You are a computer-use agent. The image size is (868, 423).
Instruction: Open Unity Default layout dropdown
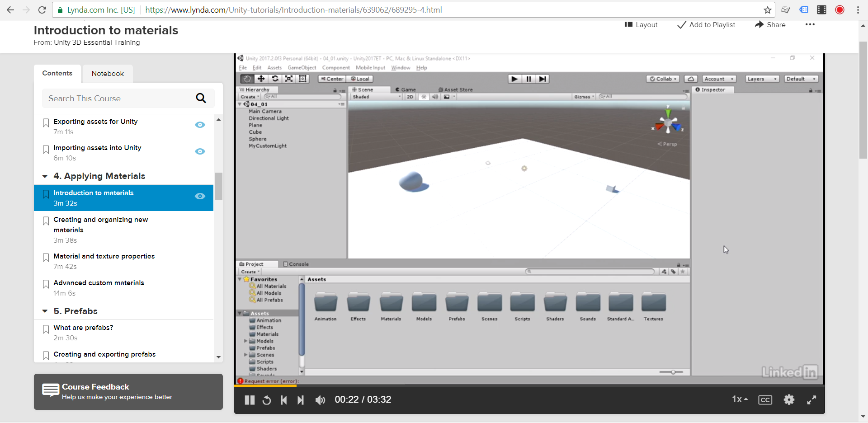(801, 79)
